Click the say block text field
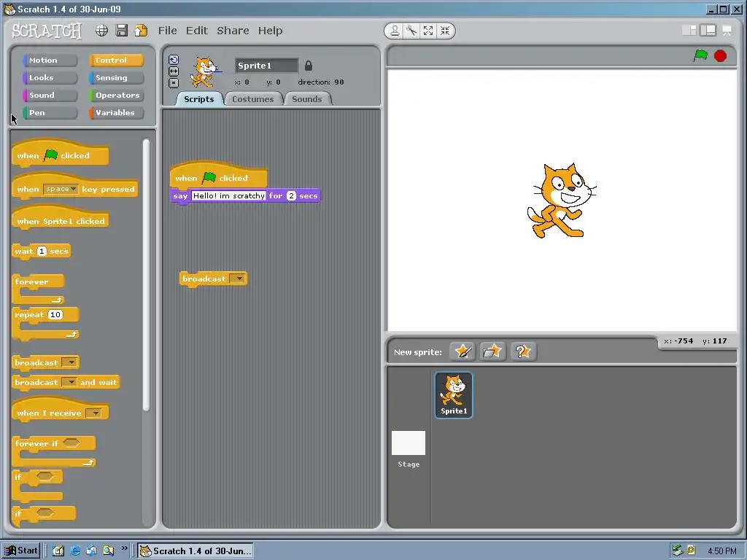 (228, 195)
